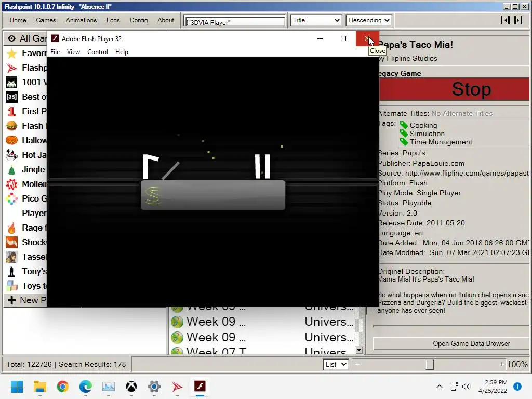532x399 pixels.
Task: Open the About tab
Action: point(166,20)
